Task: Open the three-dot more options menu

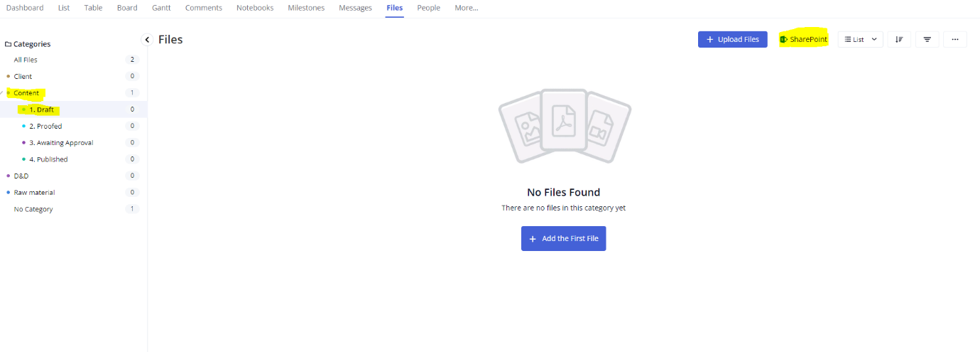Action: [955, 40]
